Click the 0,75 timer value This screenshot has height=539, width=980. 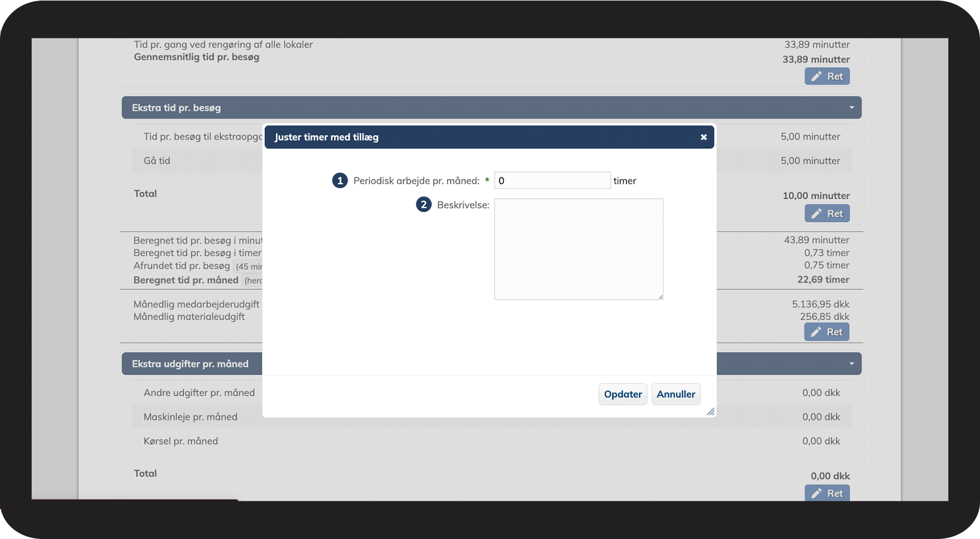pos(826,265)
